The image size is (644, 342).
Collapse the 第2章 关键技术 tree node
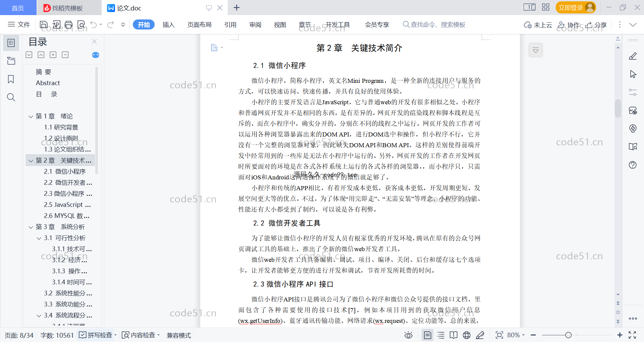(x=31, y=161)
